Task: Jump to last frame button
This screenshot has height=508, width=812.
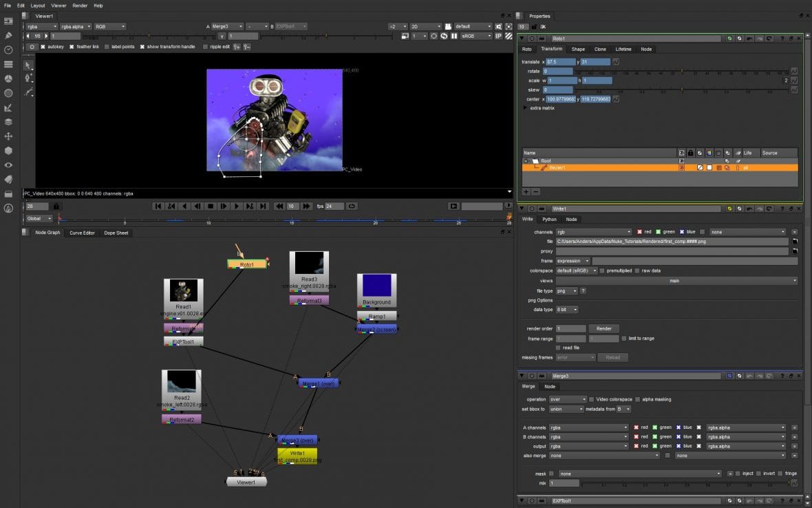Action: (263, 206)
